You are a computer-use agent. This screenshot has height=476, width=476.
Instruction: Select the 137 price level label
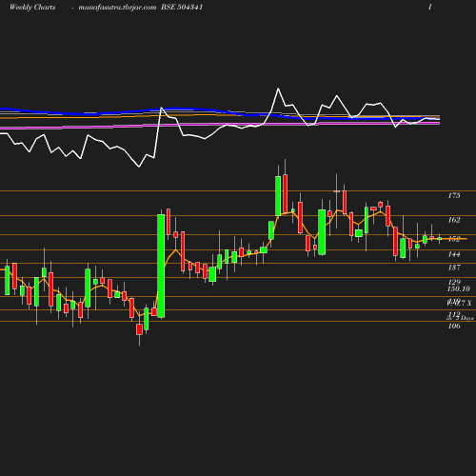[x=454, y=268]
